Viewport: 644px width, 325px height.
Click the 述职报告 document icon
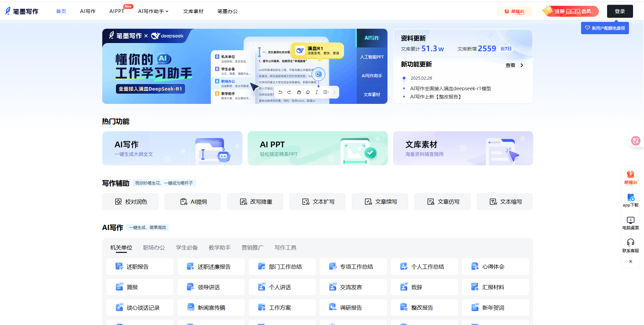click(x=119, y=266)
